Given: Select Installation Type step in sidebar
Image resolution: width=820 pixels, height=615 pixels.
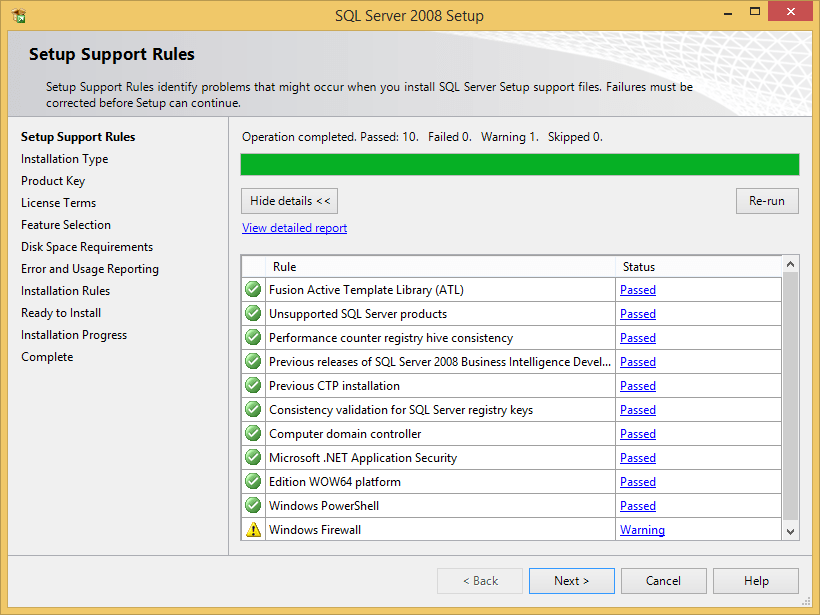Looking at the screenshot, I should click(x=64, y=159).
